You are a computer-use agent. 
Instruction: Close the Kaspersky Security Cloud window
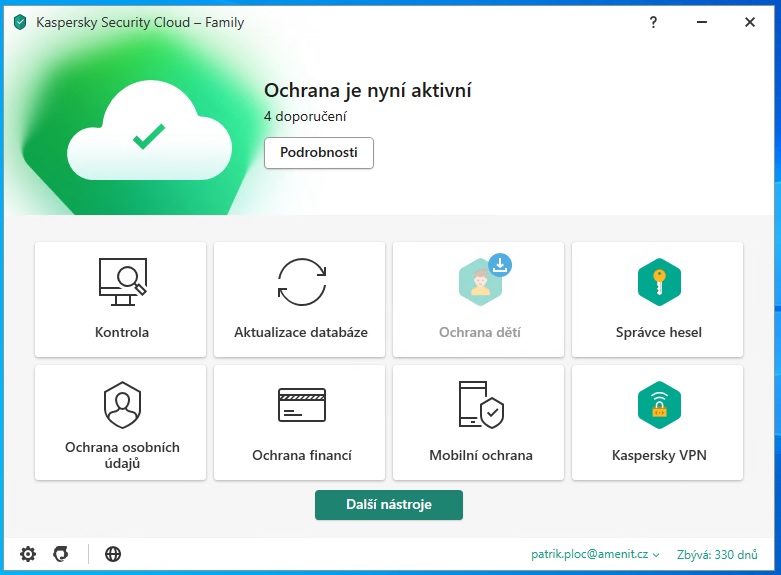click(x=750, y=22)
